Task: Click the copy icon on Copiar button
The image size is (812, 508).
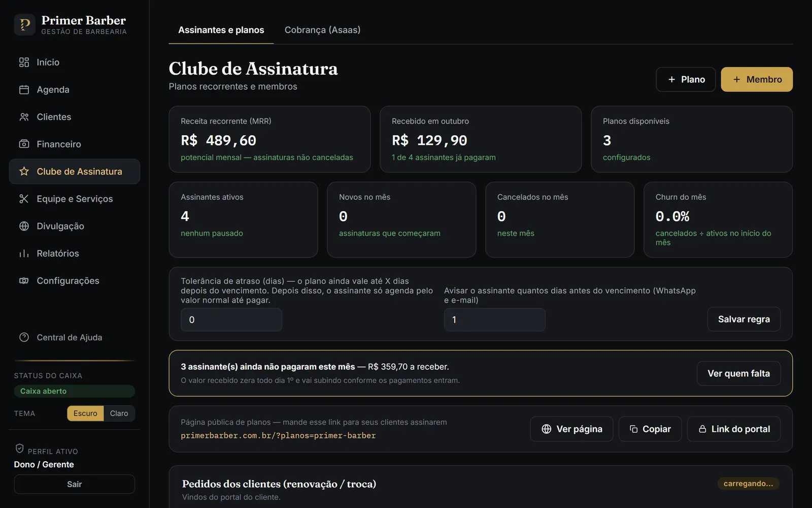Action: 634,429
